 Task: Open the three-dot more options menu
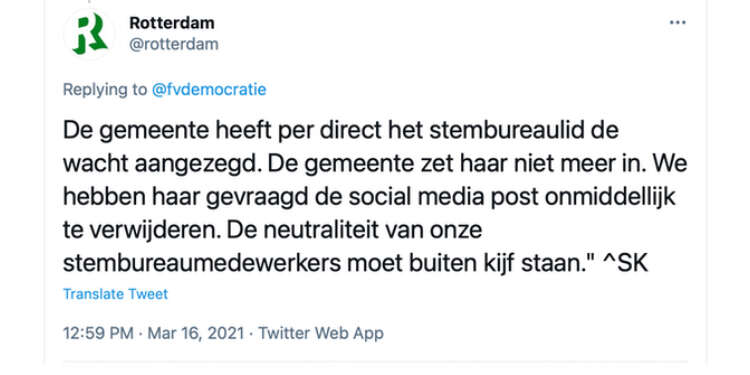coord(677,22)
